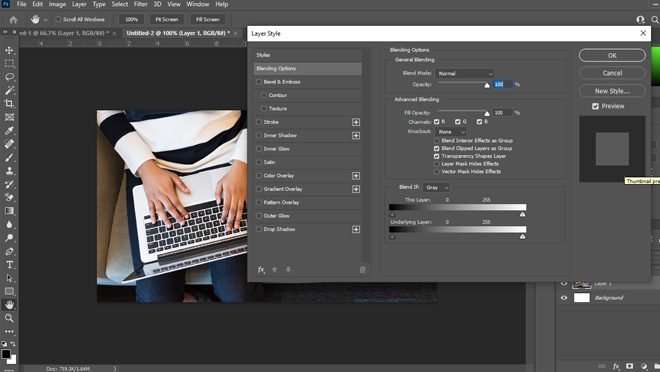Viewport: 660px width, 372px height.
Task: Open the Image menu
Action: click(57, 4)
